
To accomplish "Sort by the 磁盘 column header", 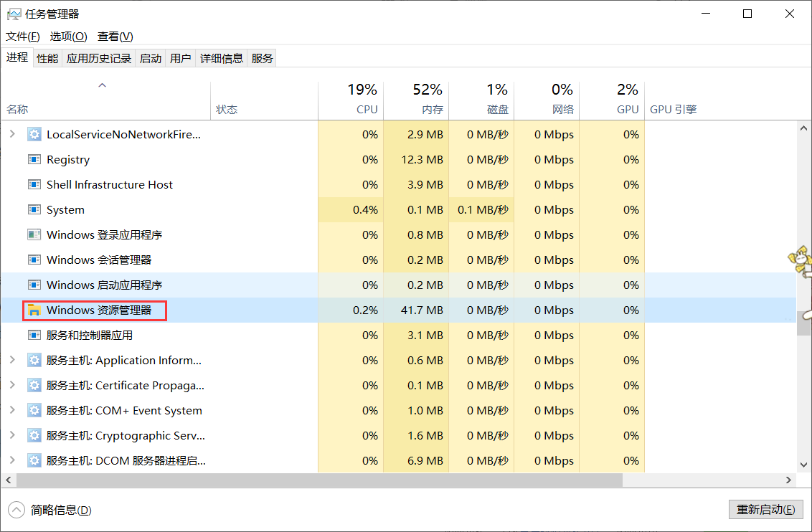I will click(x=481, y=101).
